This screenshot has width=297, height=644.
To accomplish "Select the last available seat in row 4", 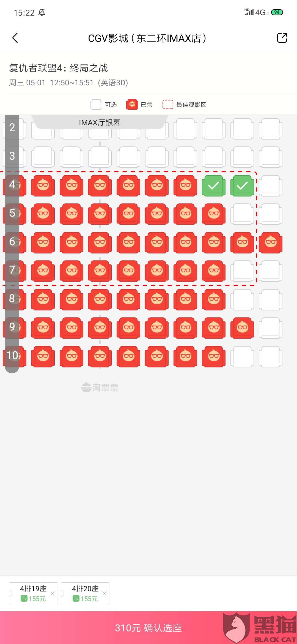I will [x=271, y=186].
